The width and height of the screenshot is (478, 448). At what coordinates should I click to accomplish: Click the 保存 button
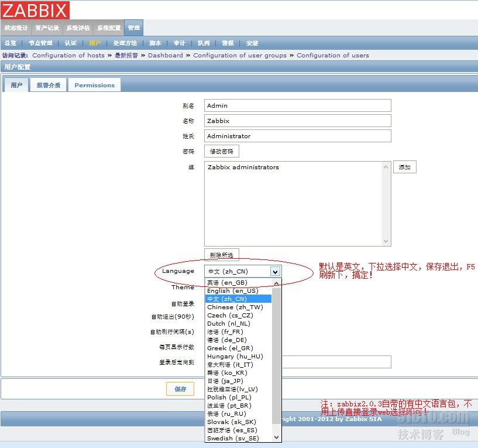(180, 389)
